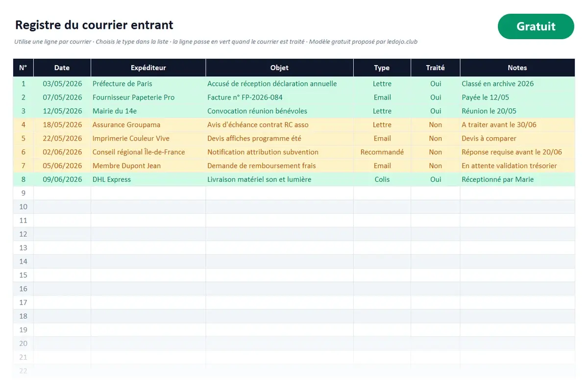Select the Conseil régional Île-de-France cell
The height and width of the screenshot is (392, 588).
(148, 152)
